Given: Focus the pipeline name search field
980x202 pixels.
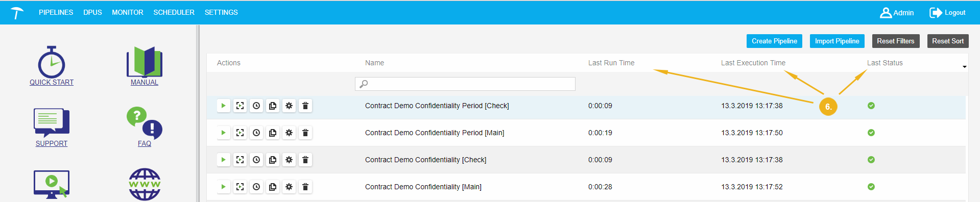Looking at the screenshot, I should click(x=465, y=84).
